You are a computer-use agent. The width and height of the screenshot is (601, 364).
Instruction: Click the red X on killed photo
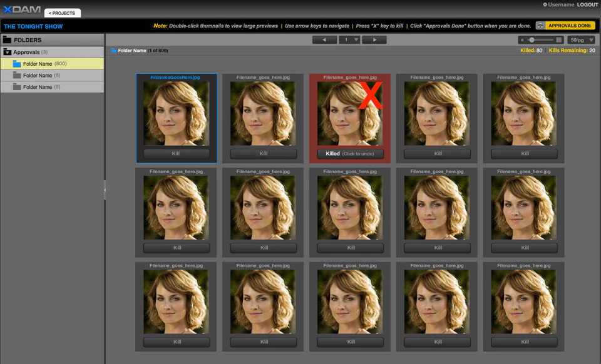(x=370, y=95)
